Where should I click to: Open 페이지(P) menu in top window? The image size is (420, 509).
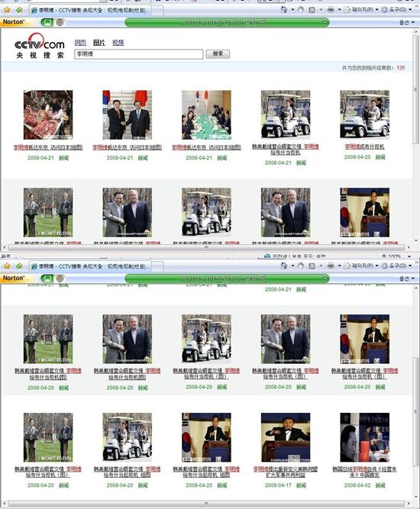[362, 10]
